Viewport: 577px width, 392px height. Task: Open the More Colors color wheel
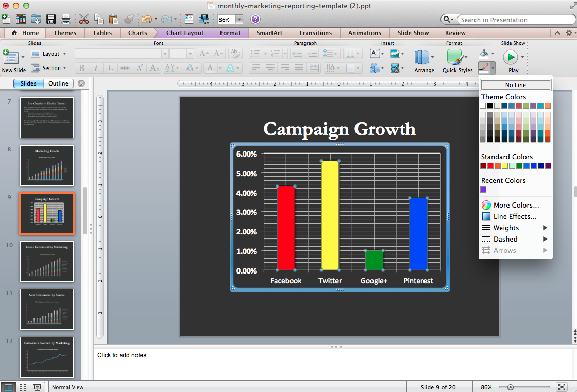point(486,205)
